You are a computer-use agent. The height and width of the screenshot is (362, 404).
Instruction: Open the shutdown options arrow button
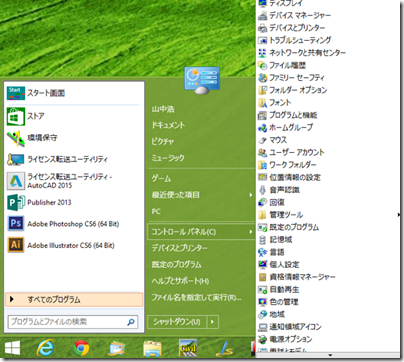[213, 322]
